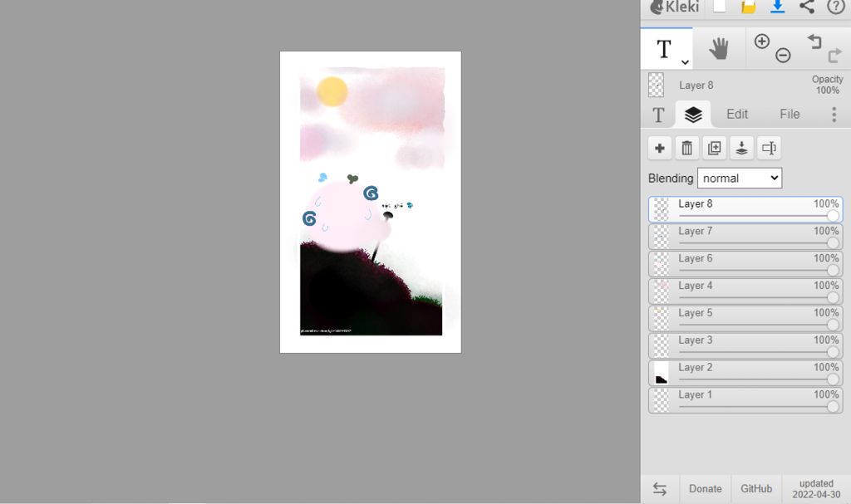
Task: Select the Text tool in the top toolbar
Action: [664, 49]
